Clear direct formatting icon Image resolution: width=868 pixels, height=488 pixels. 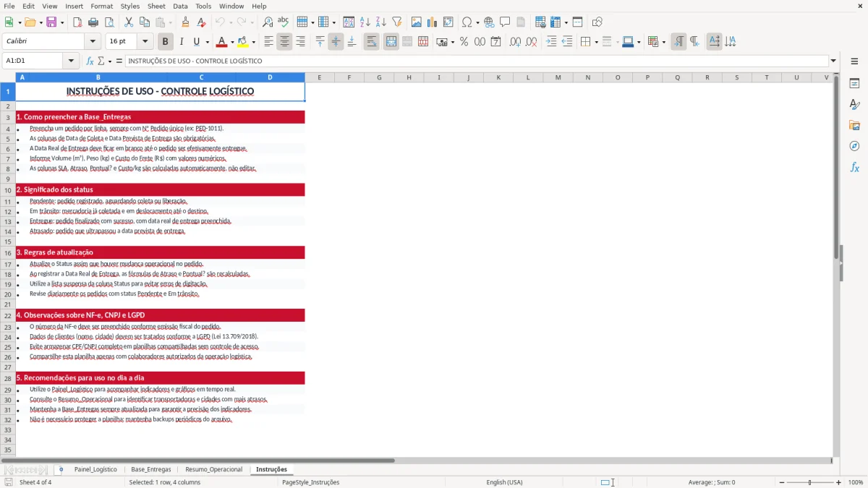pyautogui.click(x=202, y=22)
